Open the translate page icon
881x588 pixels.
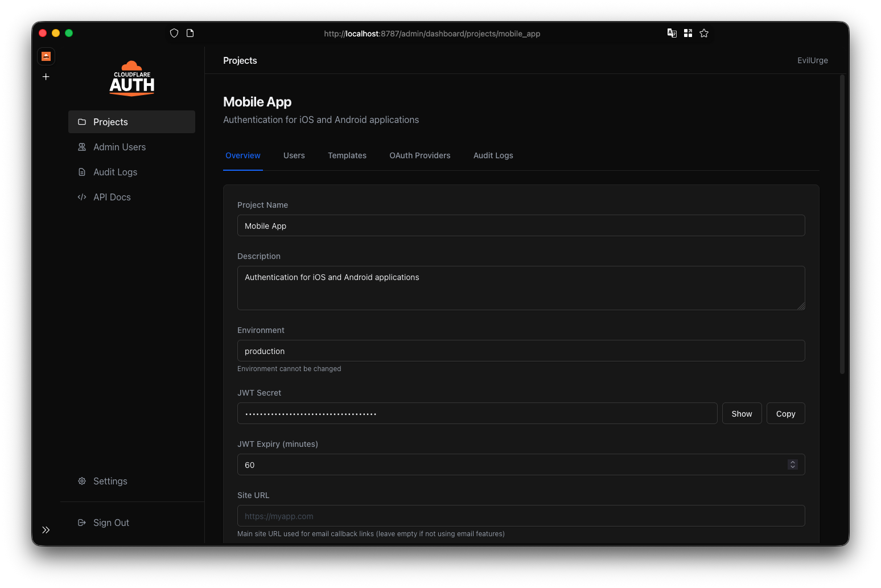click(672, 33)
